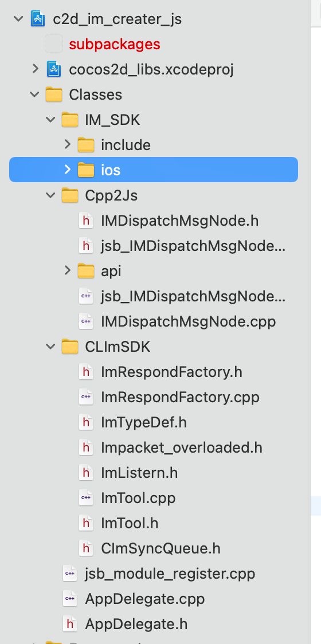
Task: Click the cocos2d_libs.xcodeproj project icon
Action: point(54,69)
